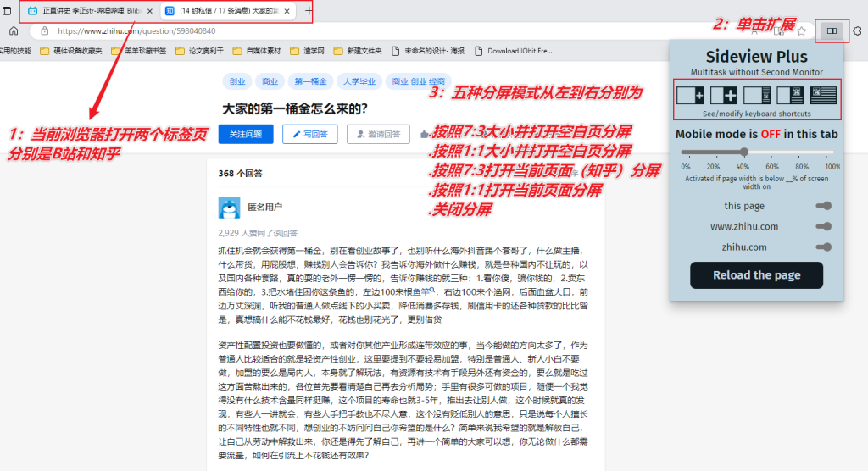Image resolution: width=868 pixels, height=471 pixels.
Task: Click the 鱼竿 search keyword link
Action: point(424,291)
